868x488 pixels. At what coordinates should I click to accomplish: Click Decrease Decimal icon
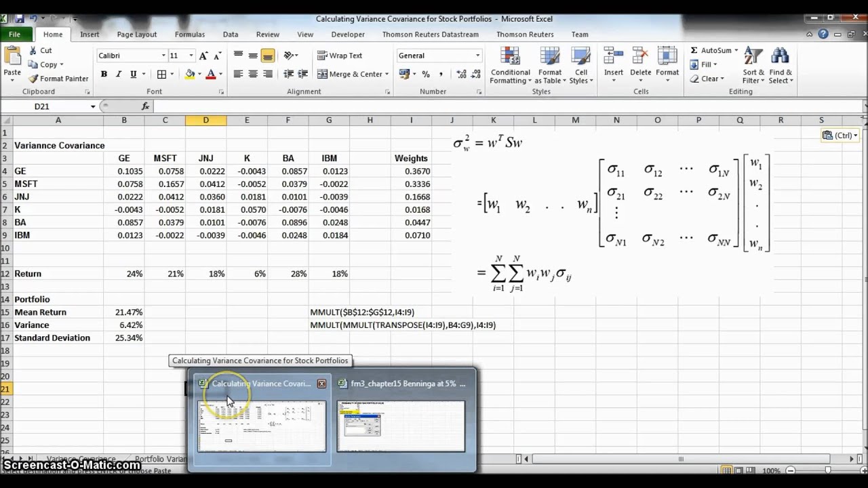(476, 75)
